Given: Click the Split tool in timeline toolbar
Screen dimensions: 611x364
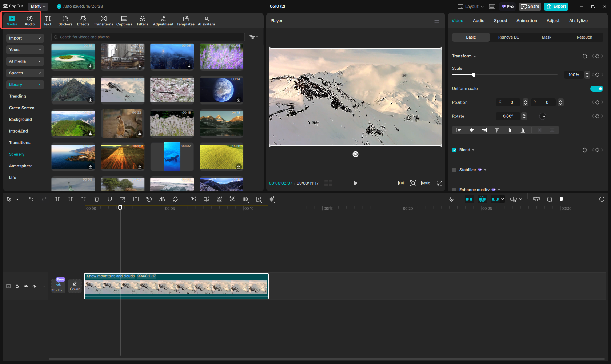Looking at the screenshot, I should [x=57, y=199].
